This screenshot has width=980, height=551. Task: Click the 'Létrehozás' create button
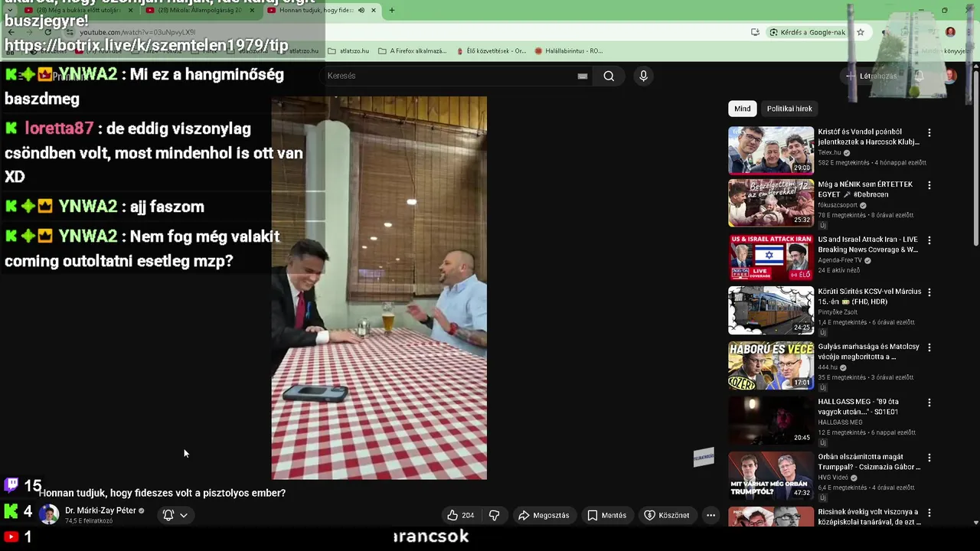coord(871,76)
